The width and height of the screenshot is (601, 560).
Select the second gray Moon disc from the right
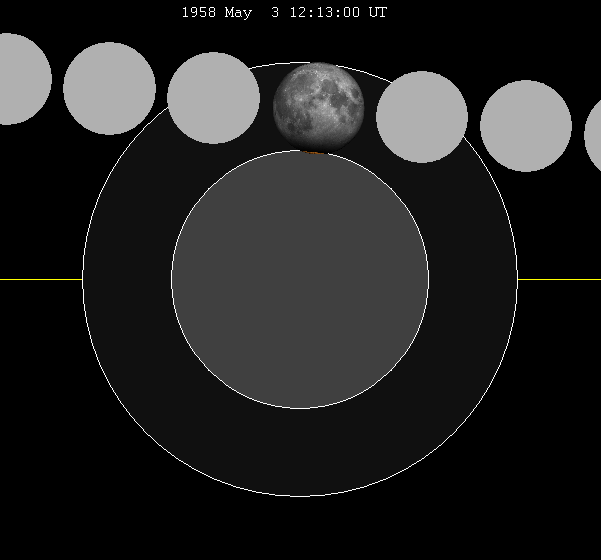point(525,126)
